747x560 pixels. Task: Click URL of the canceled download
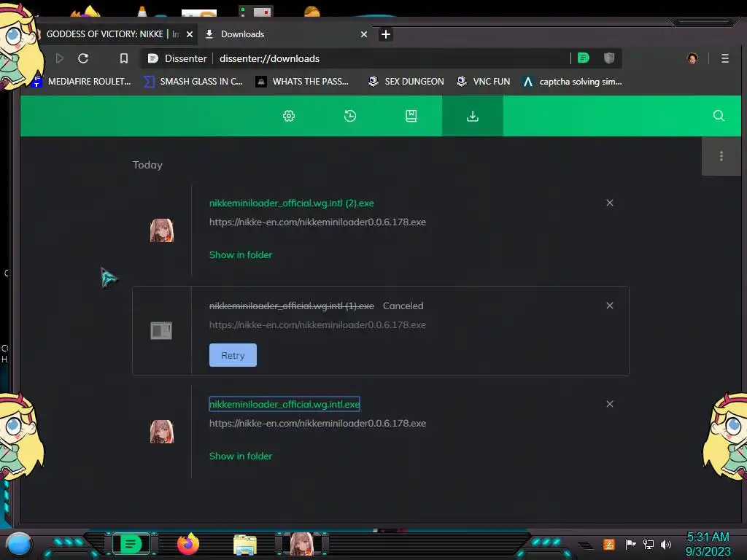coord(317,324)
